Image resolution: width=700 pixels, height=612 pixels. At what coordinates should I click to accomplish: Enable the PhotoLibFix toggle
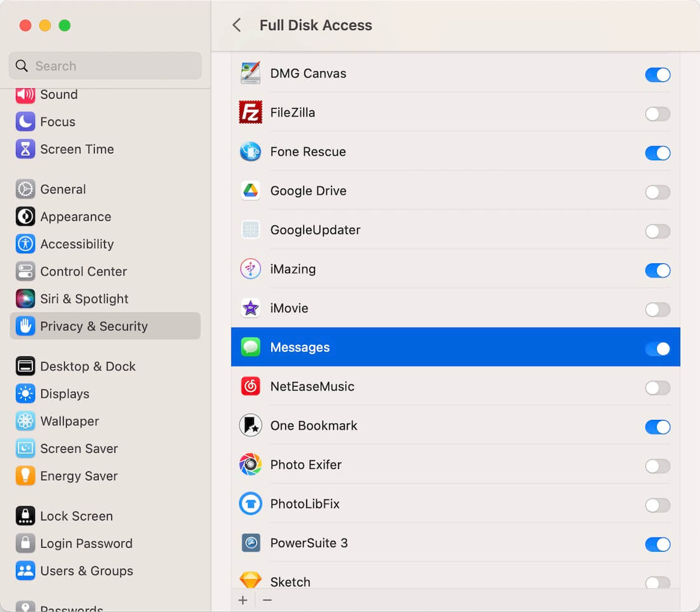point(657,505)
